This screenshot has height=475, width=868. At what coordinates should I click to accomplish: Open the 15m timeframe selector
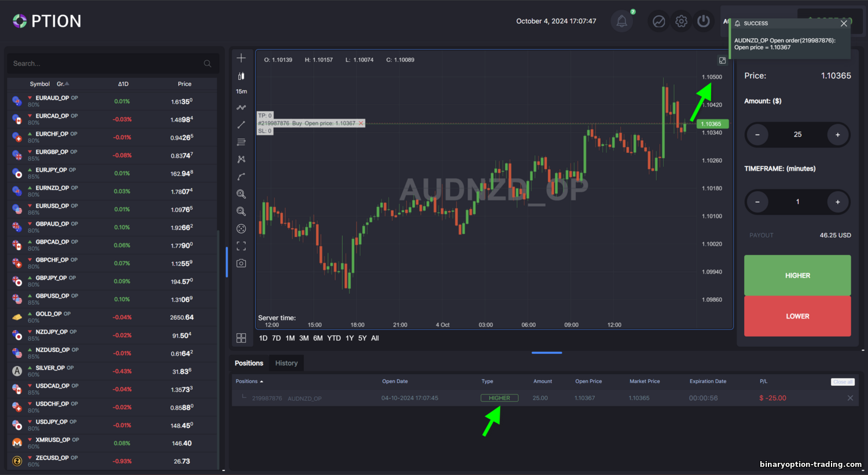(241, 92)
